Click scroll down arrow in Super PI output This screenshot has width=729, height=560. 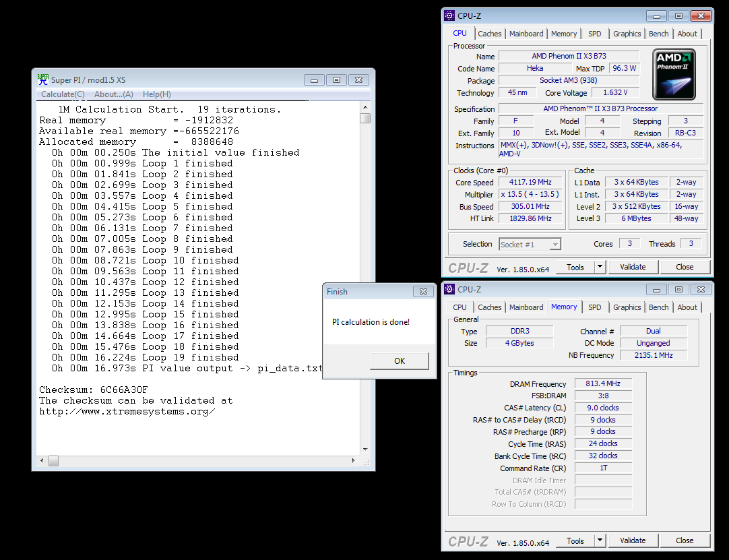point(365,449)
